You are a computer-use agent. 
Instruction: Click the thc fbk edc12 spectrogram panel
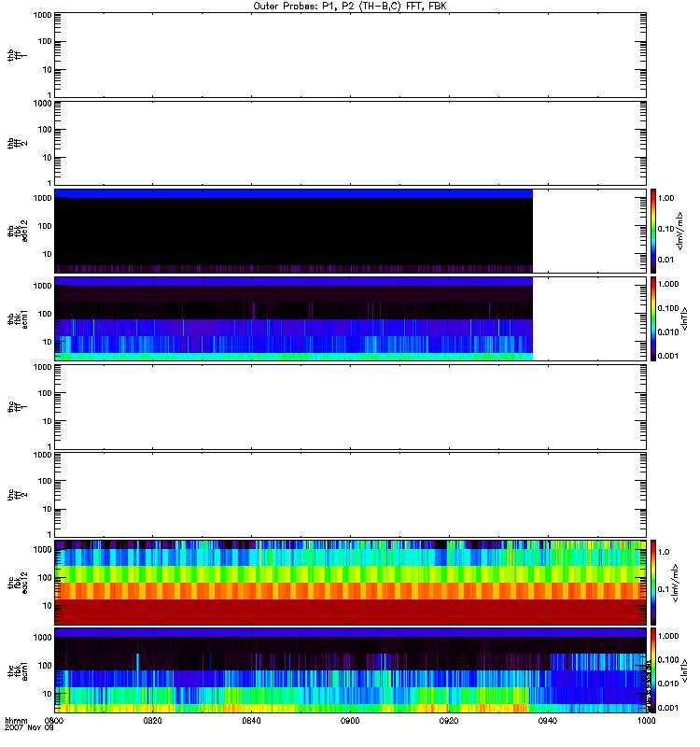pyautogui.click(x=351, y=583)
